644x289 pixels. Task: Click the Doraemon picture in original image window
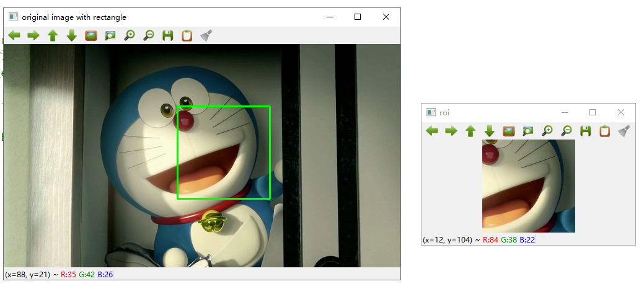coord(202,156)
